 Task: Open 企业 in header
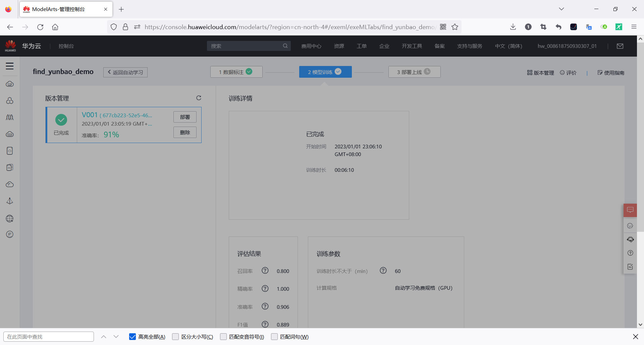tap(384, 46)
